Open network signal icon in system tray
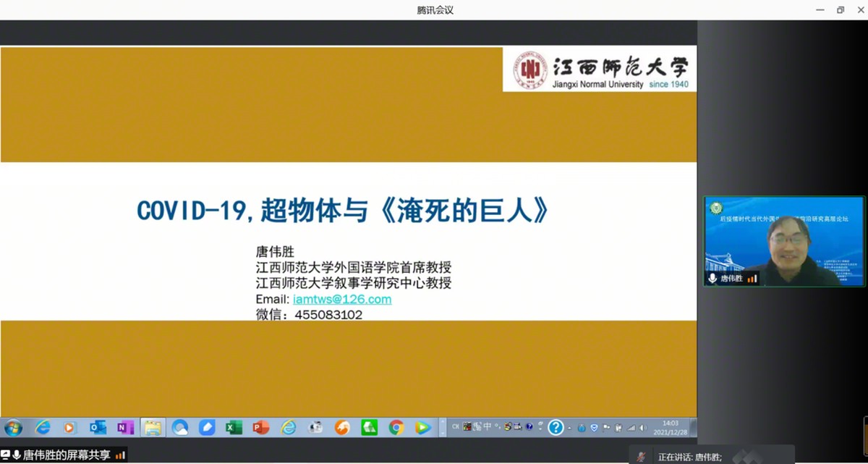Image resolution: width=868 pixels, height=464 pixels. click(631, 427)
